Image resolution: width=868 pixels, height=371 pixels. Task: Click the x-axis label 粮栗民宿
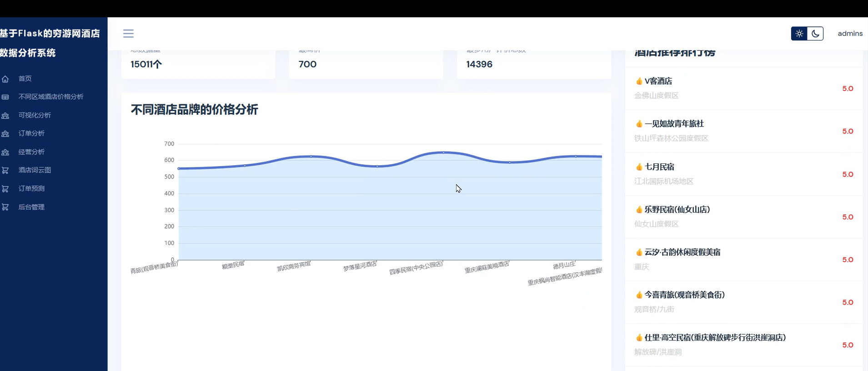[x=233, y=265]
